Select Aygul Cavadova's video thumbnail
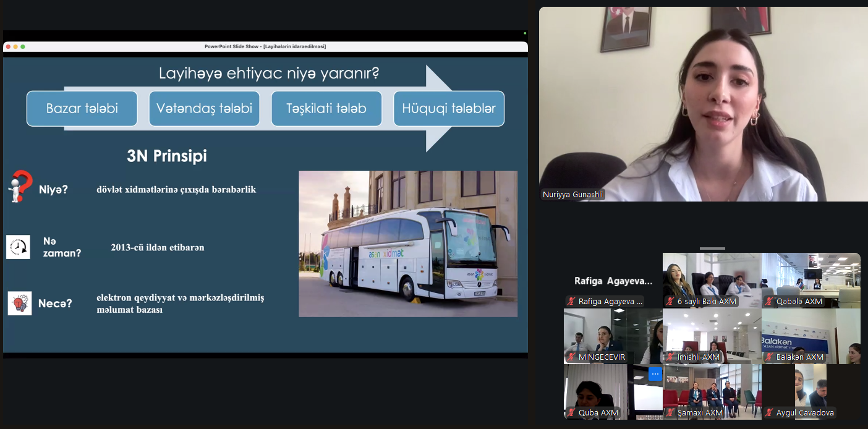The width and height of the screenshot is (868, 429). [811, 392]
